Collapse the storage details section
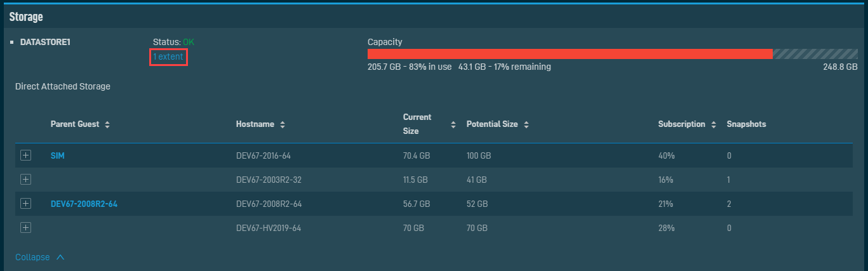 [x=40, y=257]
